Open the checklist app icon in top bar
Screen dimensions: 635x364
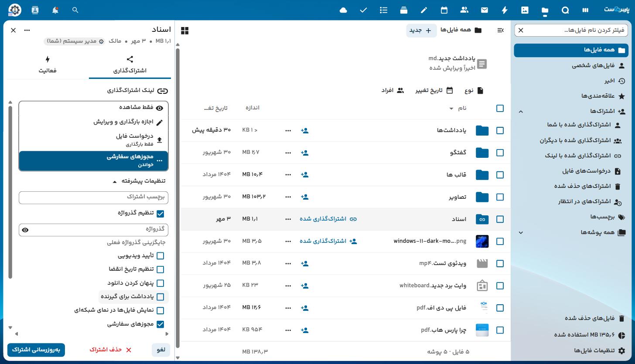coord(384,10)
